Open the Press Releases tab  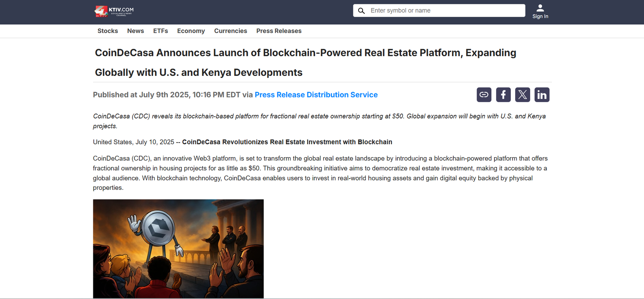click(279, 31)
